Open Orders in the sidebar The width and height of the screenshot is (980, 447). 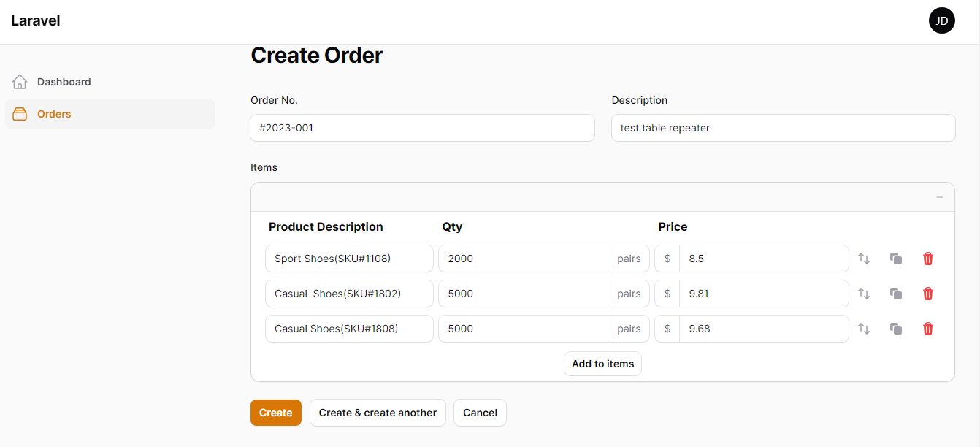[54, 114]
